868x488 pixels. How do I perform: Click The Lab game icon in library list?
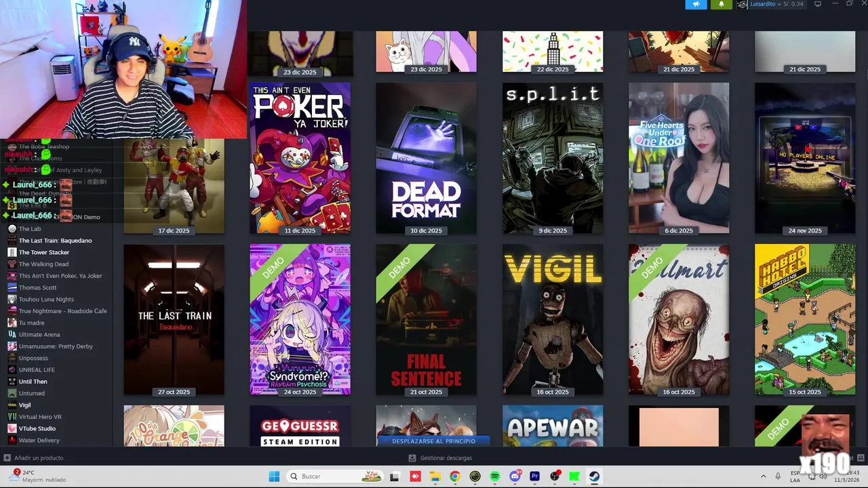(12, 229)
